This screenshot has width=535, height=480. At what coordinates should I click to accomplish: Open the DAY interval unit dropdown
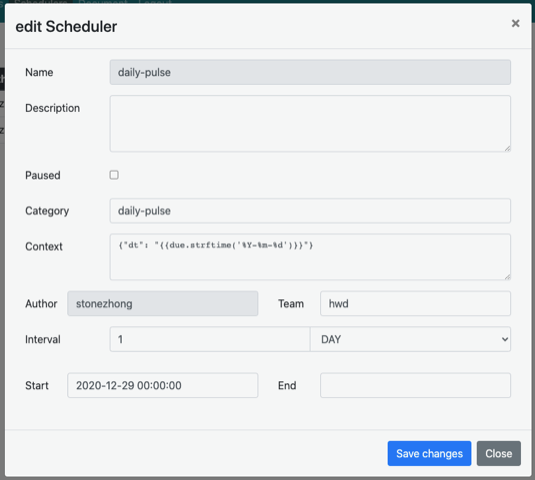(x=410, y=339)
